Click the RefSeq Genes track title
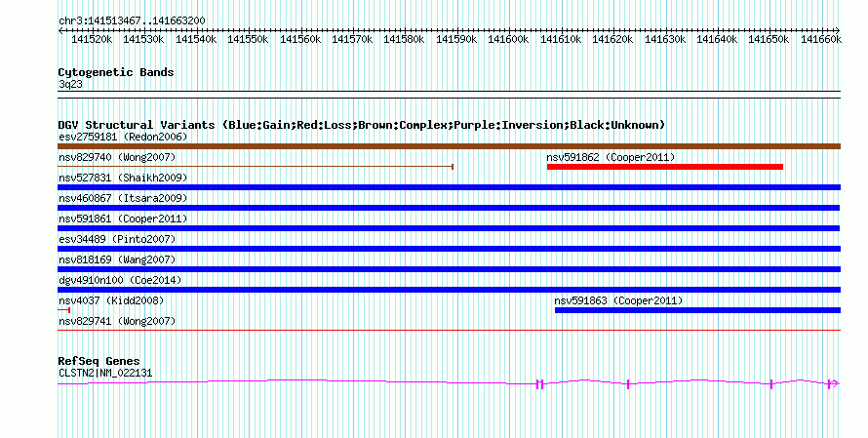This screenshot has height=438, width=868. (x=99, y=361)
